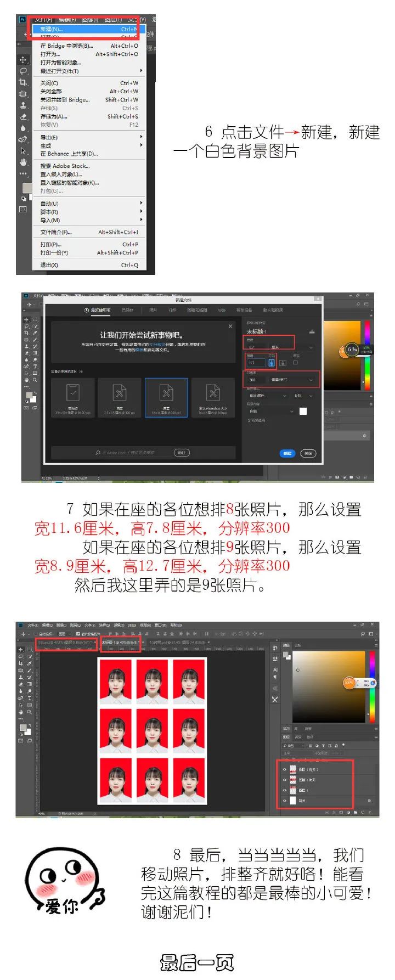Screen dimensions: 395x980
Task: Click the color field square in the nine-photo Color panel
Action: 329,686
